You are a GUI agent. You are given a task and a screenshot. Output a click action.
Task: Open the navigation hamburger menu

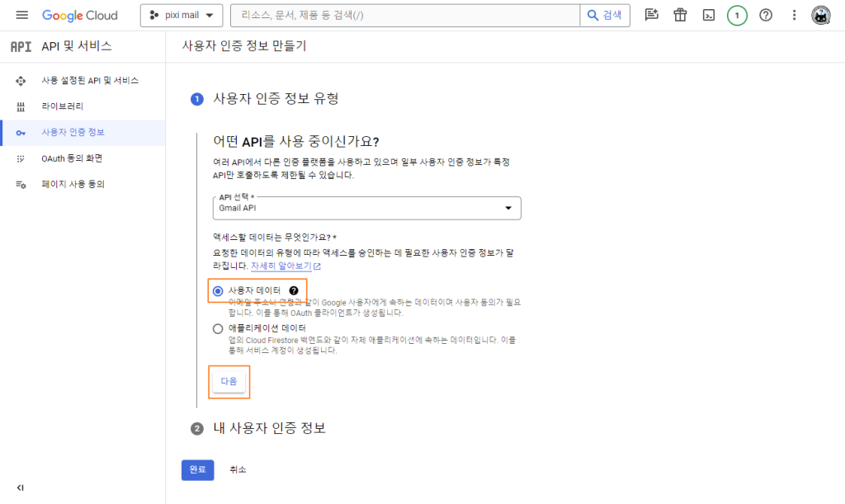point(22,15)
